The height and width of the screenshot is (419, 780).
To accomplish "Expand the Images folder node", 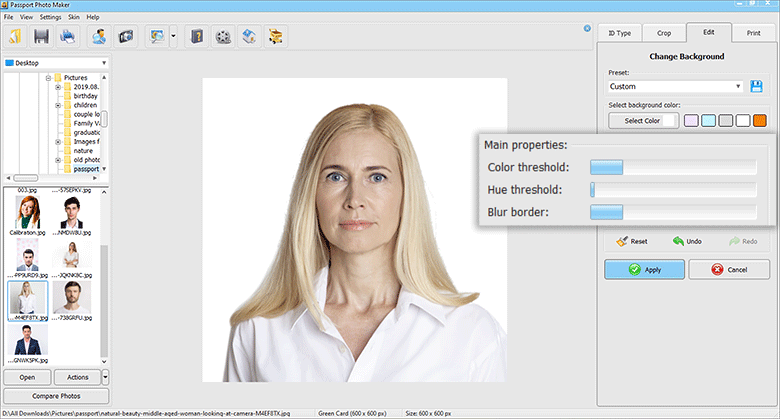I will [58, 142].
